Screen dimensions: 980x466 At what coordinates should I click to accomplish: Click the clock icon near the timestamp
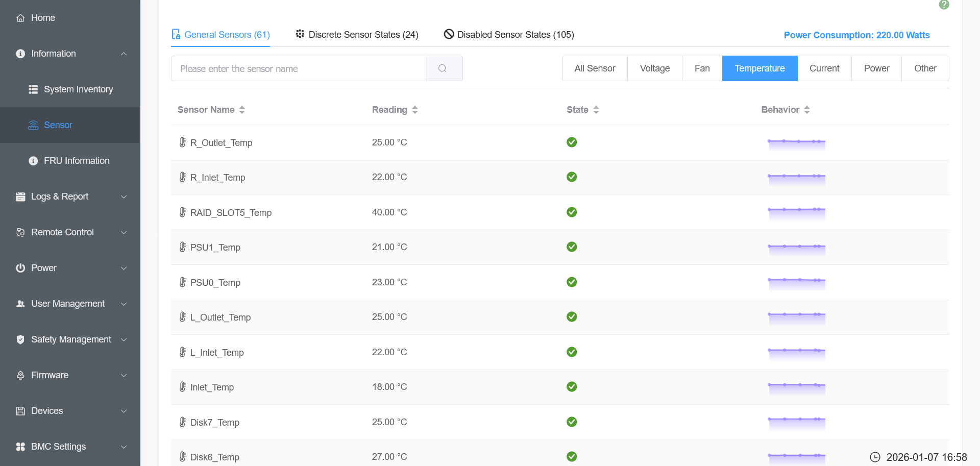tap(875, 457)
